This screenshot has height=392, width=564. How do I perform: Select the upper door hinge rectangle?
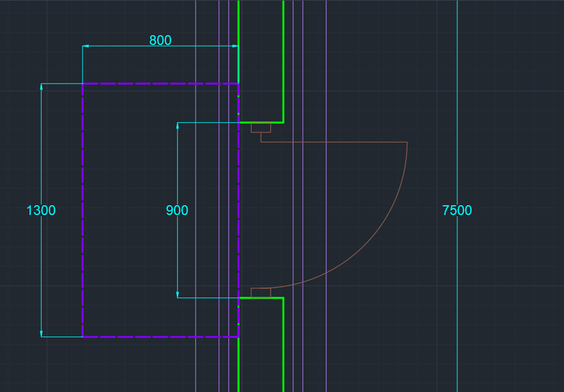(261, 128)
